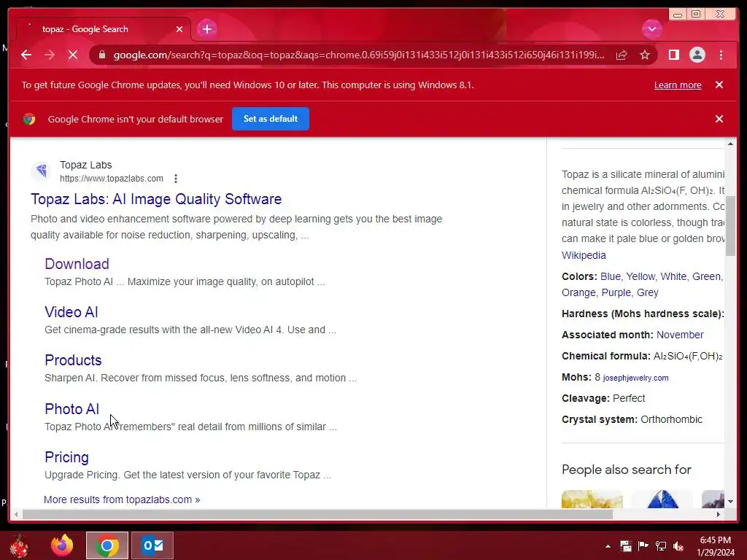This screenshot has height=560, width=747.
Task: Open Topaz Labs: AI Image Quality Software
Action: 156,199
